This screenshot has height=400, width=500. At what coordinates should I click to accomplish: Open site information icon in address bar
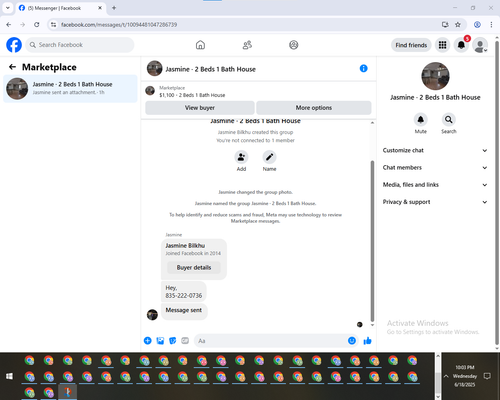(53, 24)
